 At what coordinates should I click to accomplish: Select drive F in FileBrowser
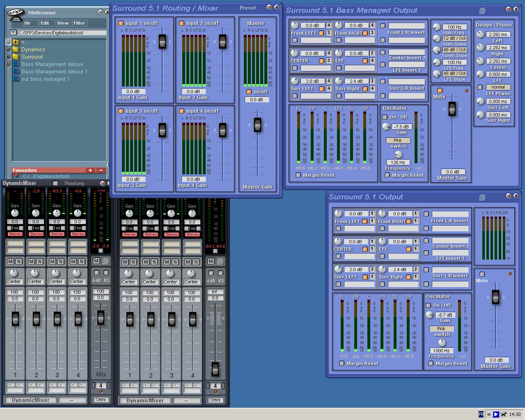[x=8, y=64]
